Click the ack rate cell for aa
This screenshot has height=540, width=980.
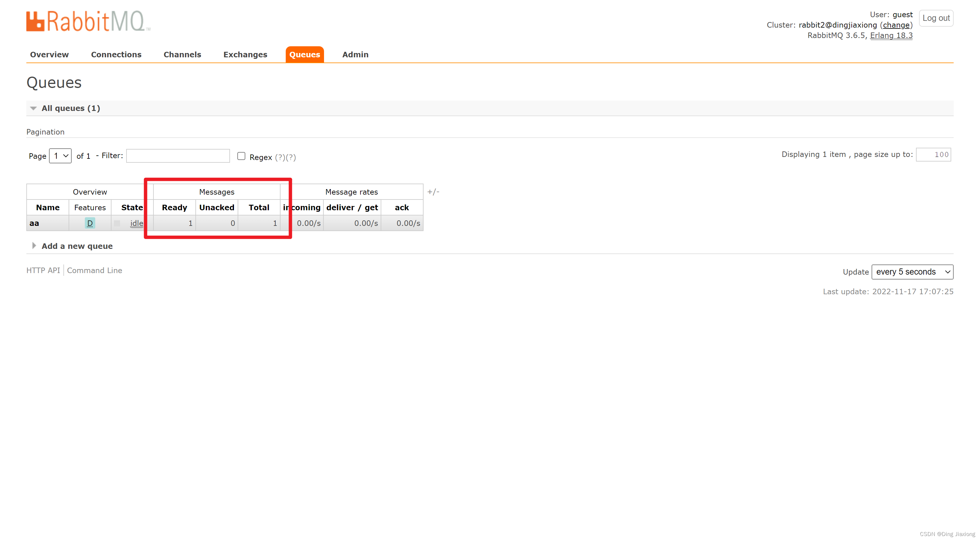pyautogui.click(x=402, y=223)
